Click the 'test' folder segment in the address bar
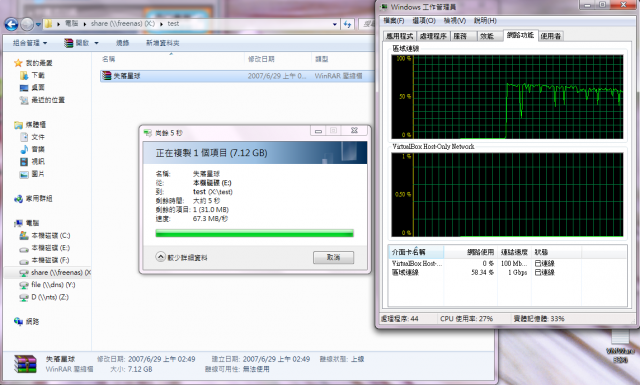The image size is (640, 385). click(173, 24)
